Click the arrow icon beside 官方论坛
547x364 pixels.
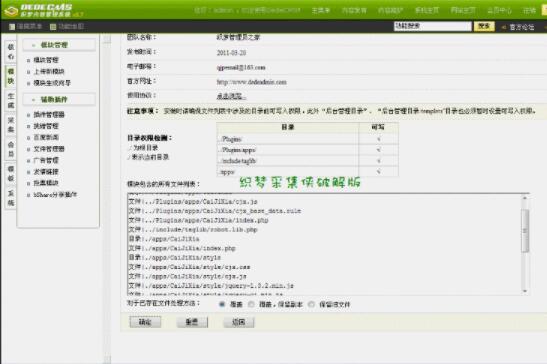coord(504,27)
